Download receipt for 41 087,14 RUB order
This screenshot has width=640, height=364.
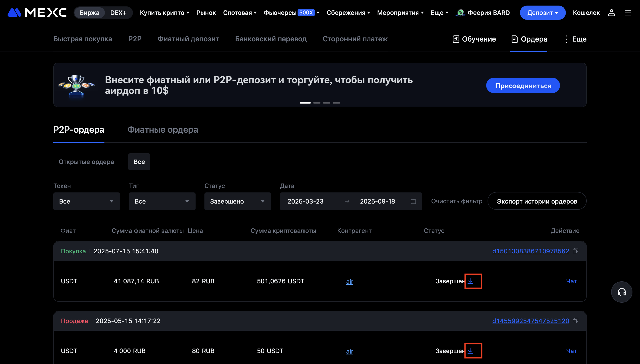point(470,281)
